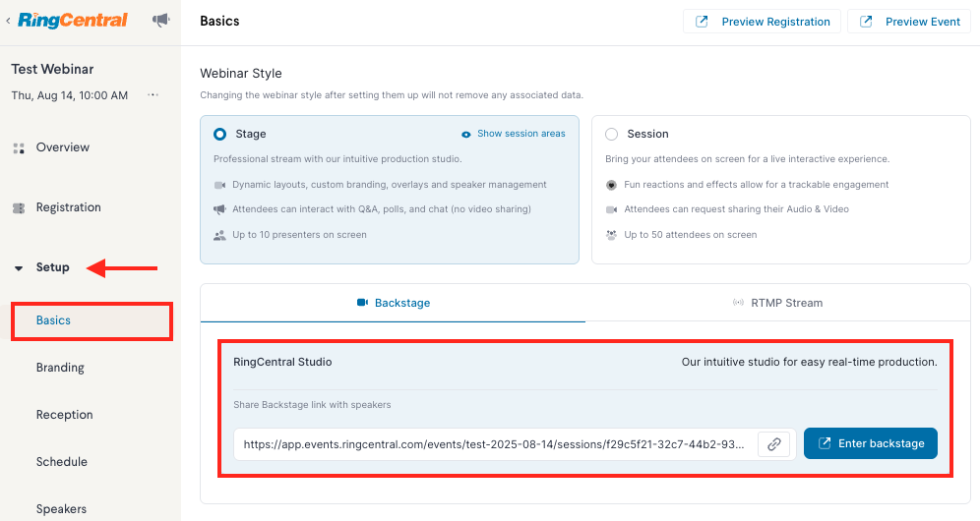Select the Stage webinar style radio button

[x=220, y=134]
